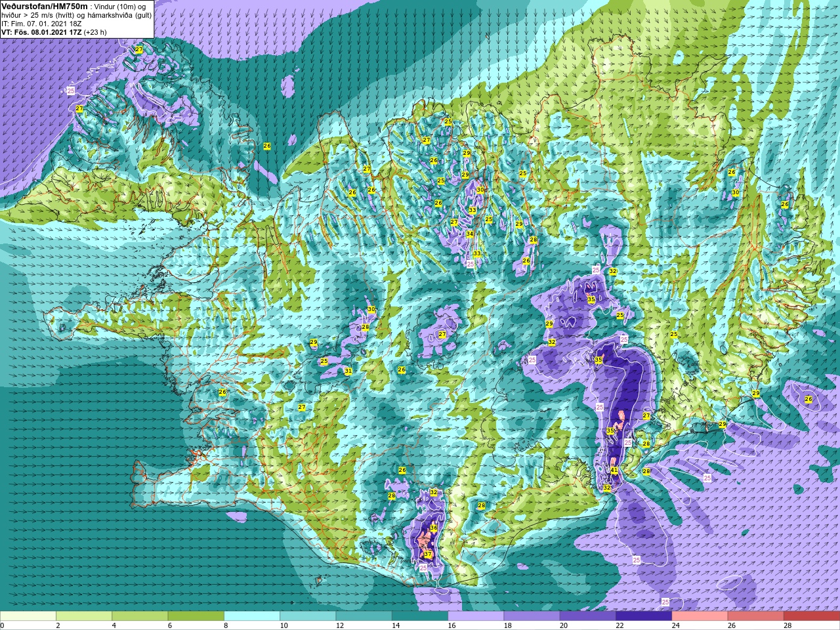Click the legend scale number 8
Screen dimensions: 840x630
click(226, 625)
